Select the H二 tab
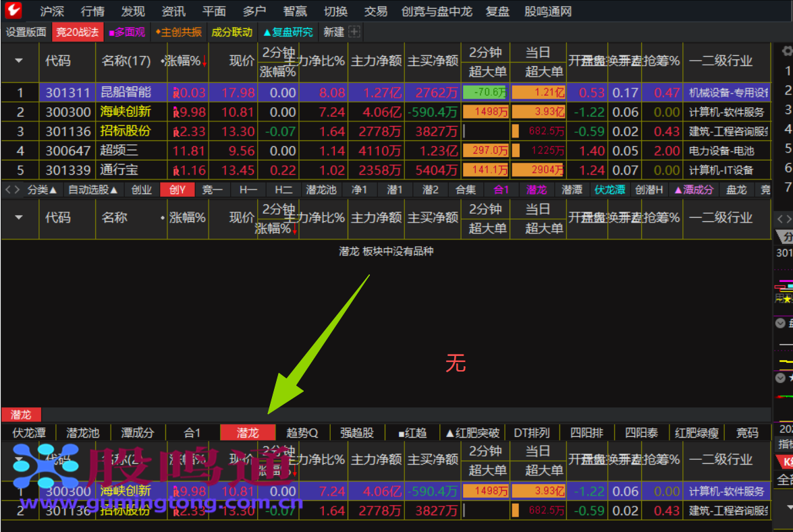Image resolution: width=793 pixels, height=532 pixels. (x=283, y=189)
